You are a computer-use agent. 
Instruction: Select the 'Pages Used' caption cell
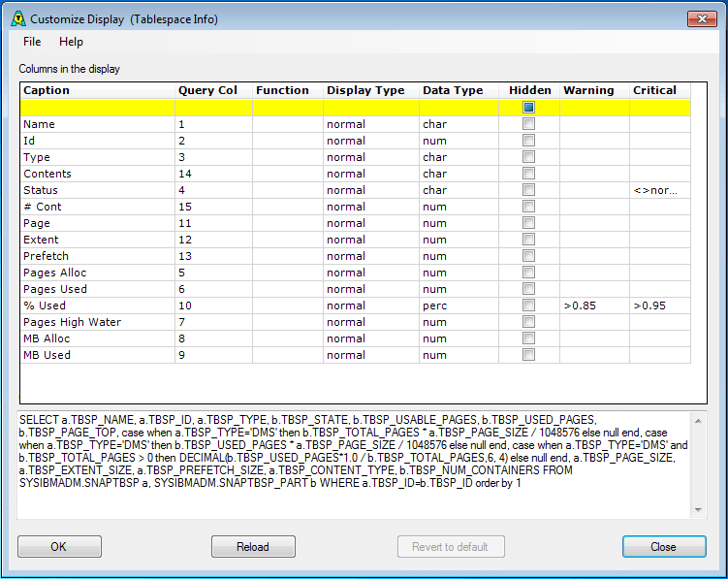[98, 289]
